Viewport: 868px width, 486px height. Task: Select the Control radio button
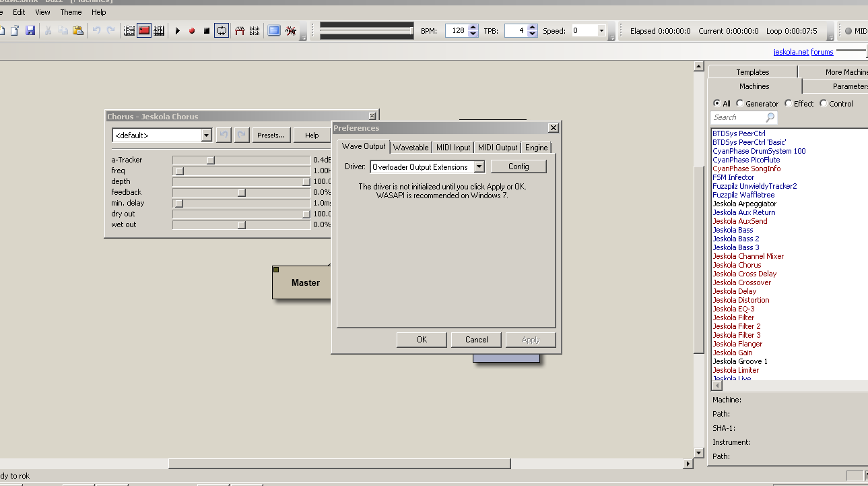click(x=823, y=104)
